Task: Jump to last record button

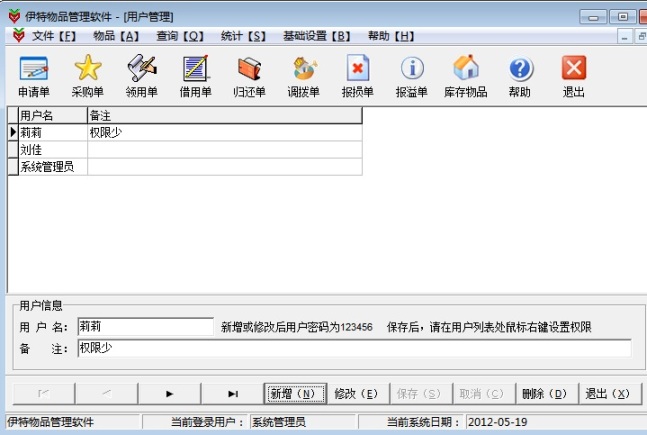Action: point(232,394)
